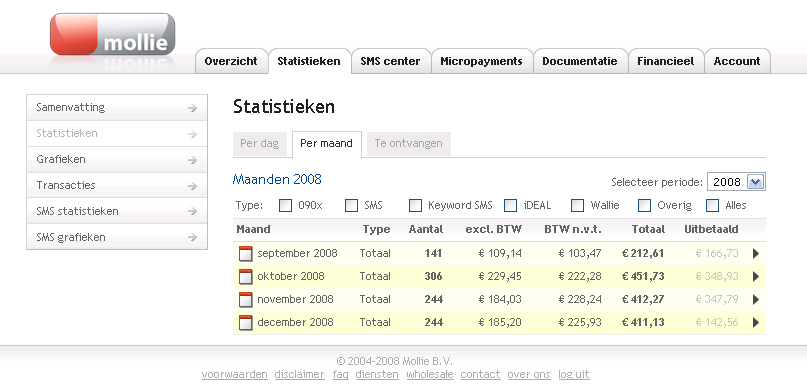Image resolution: width=807 pixels, height=392 pixels.
Task: Click the december 2008 month name
Action: click(295, 323)
